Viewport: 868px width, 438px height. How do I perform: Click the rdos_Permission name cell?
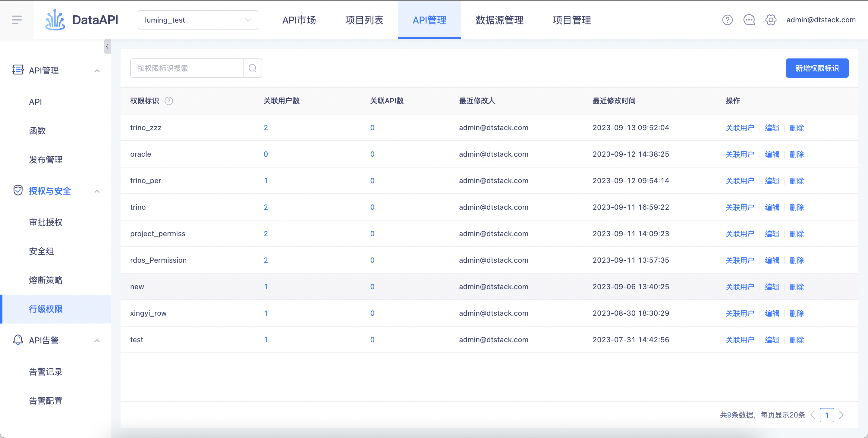coord(158,260)
